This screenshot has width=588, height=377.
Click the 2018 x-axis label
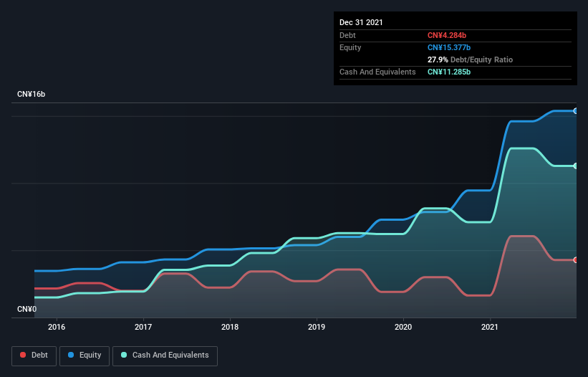230,327
